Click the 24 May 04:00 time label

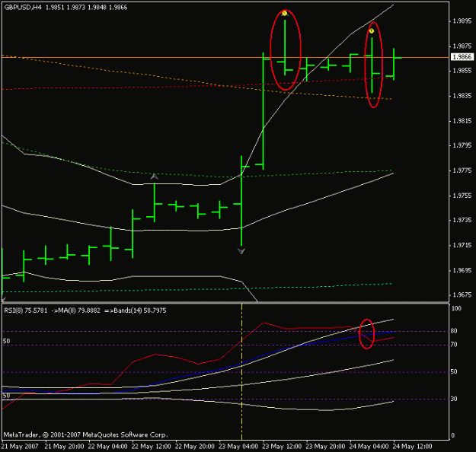click(369, 447)
